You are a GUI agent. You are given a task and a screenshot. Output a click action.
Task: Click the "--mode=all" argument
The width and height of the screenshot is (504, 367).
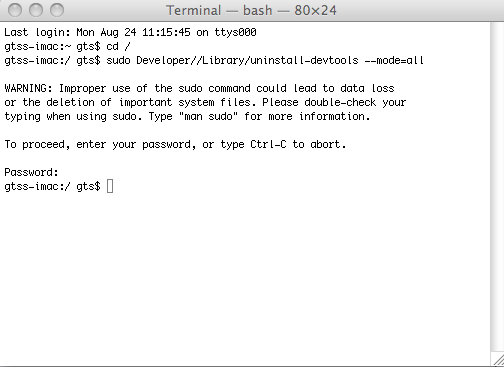[394, 60]
